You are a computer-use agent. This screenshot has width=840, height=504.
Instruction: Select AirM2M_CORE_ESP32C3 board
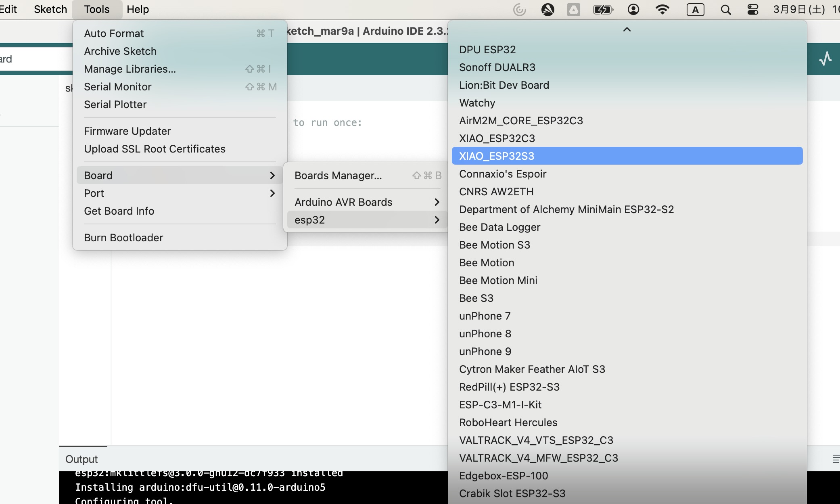(x=627, y=120)
